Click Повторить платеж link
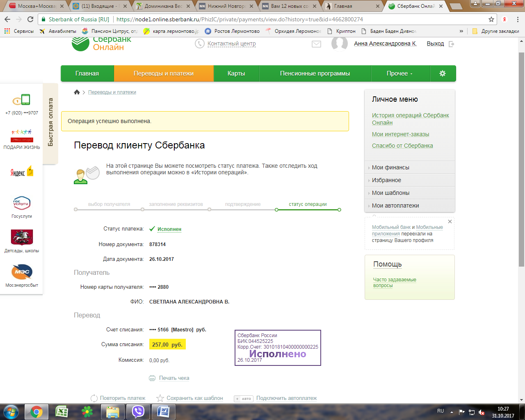The image size is (525, 420). point(123,398)
